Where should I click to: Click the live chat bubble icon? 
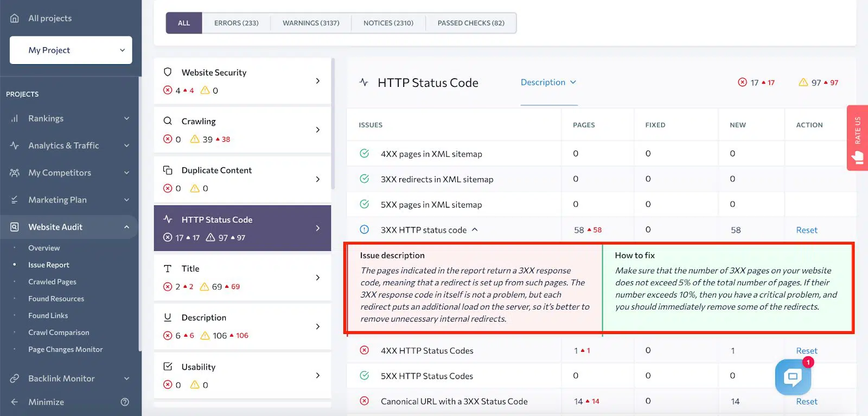pos(793,376)
